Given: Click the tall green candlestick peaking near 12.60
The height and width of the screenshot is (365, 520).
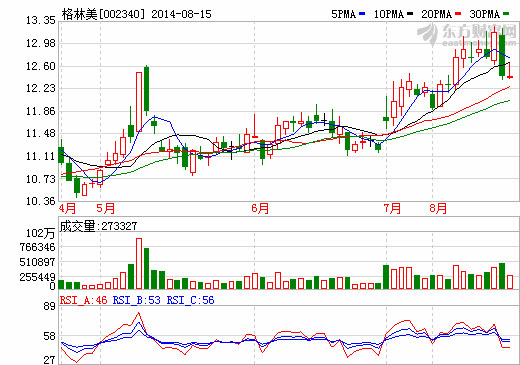Looking at the screenshot, I should coord(147,89).
